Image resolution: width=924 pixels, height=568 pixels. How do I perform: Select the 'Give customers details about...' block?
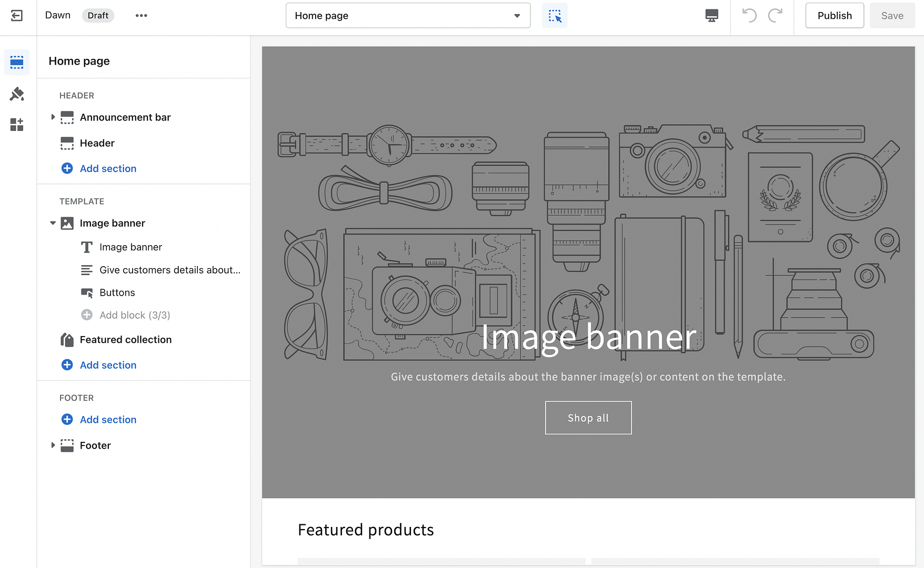coord(144,270)
